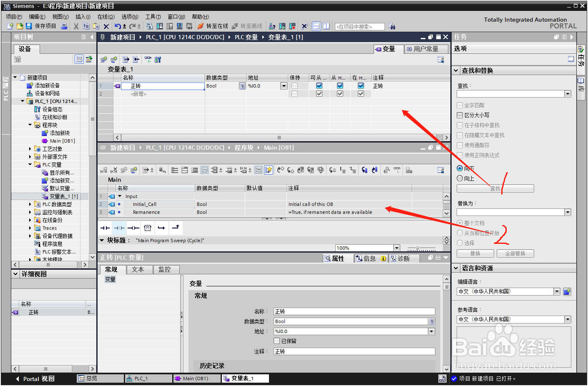Collapse the 语言和资源 section
This screenshot has width=588, height=386.
click(456, 268)
